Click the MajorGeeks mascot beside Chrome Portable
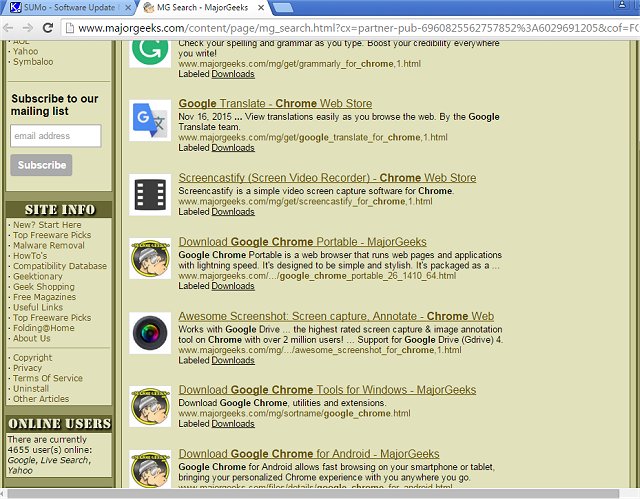The width and height of the screenshot is (640, 499). pos(150,259)
